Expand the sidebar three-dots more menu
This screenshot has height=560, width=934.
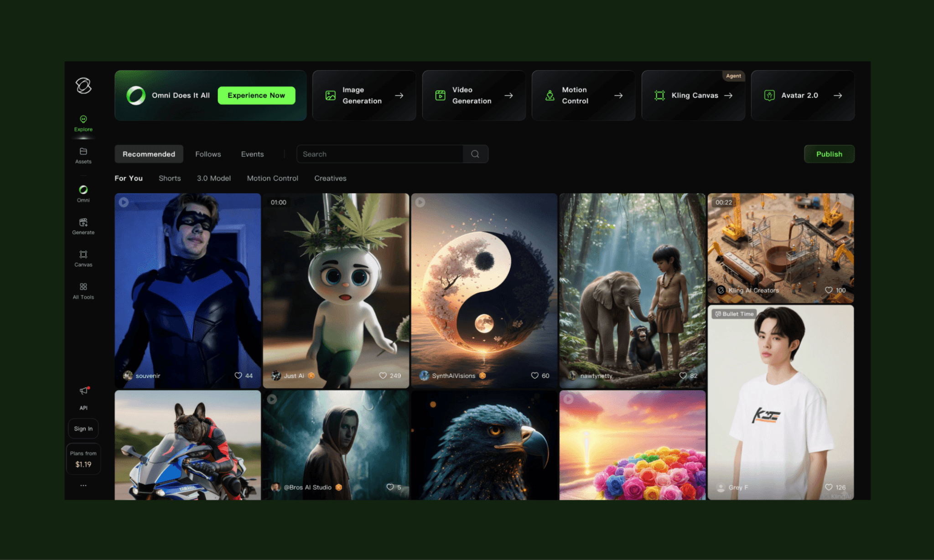(x=83, y=485)
